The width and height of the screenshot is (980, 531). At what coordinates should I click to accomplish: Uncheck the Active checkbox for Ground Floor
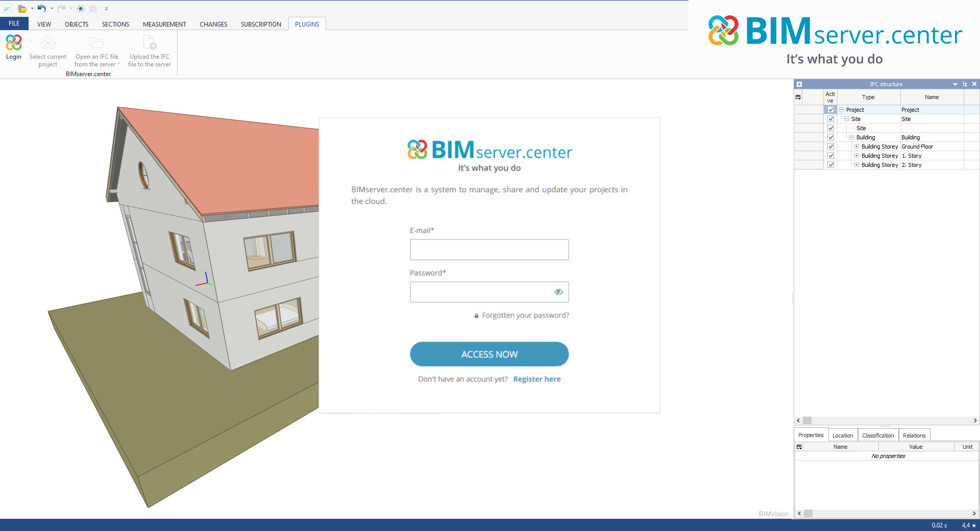point(830,147)
